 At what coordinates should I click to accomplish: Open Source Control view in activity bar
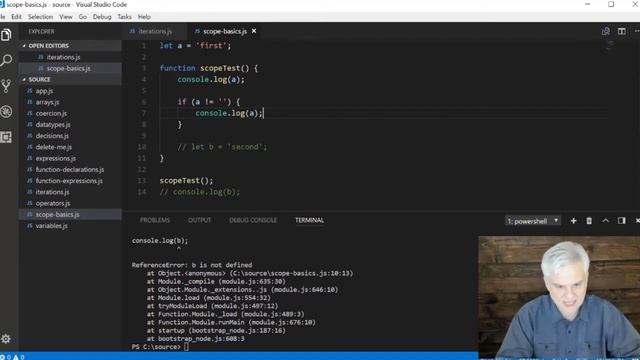6,86
